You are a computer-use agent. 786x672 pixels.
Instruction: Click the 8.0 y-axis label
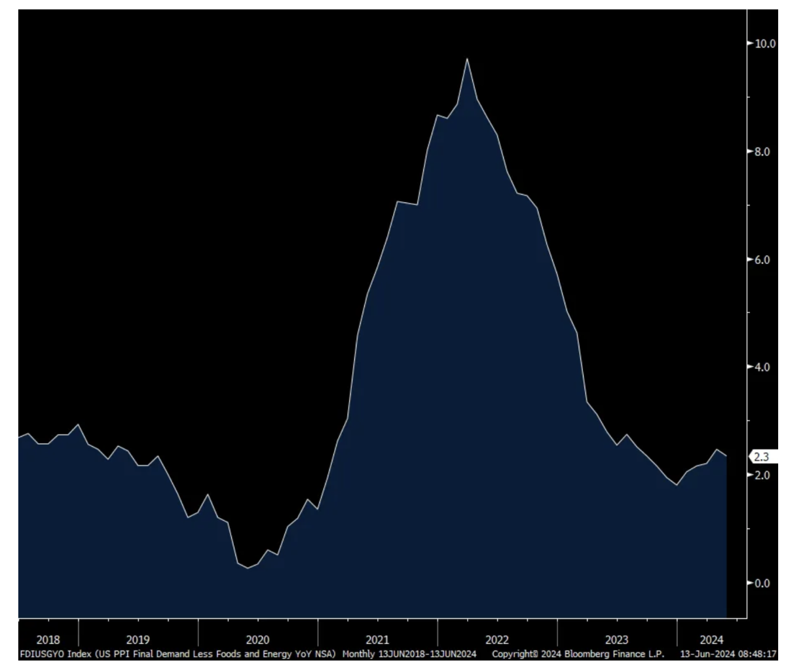click(762, 152)
